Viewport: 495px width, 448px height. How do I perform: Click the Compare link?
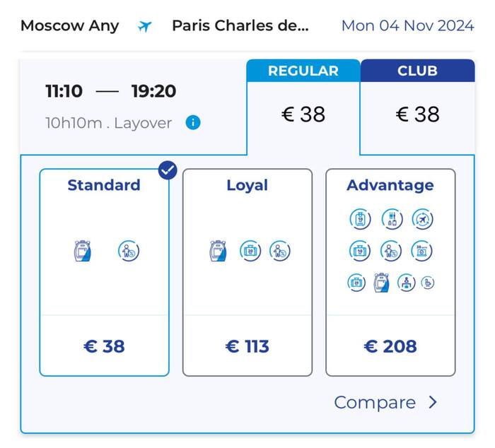375,402
